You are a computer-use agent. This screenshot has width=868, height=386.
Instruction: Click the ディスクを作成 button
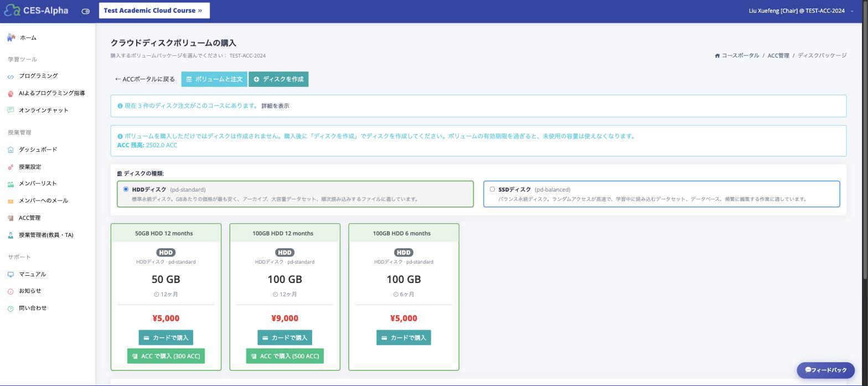pyautogui.click(x=278, y=79)
